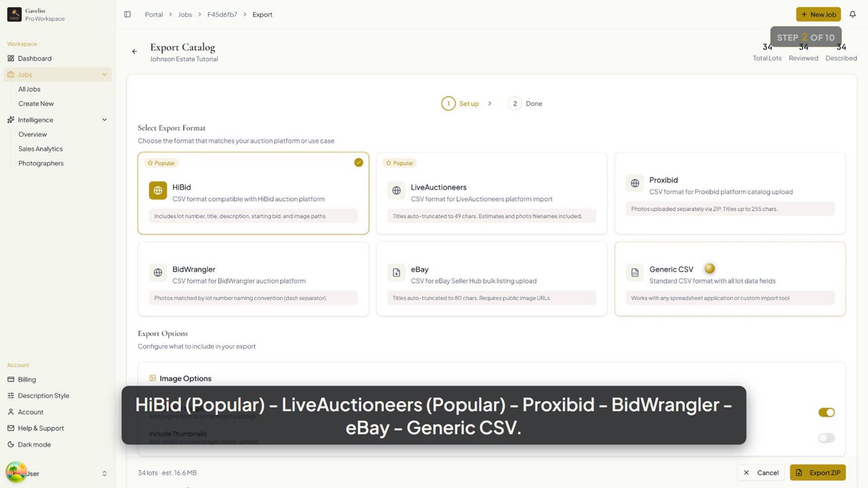Click the Export ZIP button
The height and width of the screenshot is (488, 868).
click(x=818, y=472)
